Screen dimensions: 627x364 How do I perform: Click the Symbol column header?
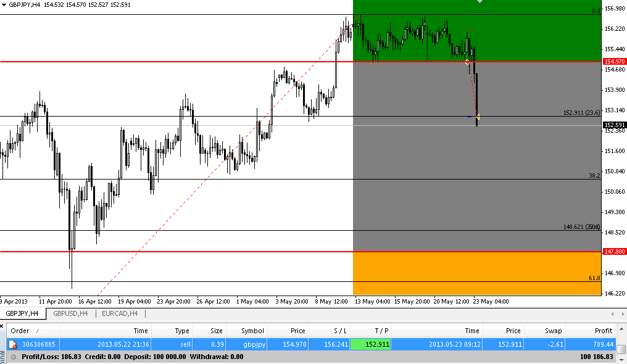tap(252, 331)
